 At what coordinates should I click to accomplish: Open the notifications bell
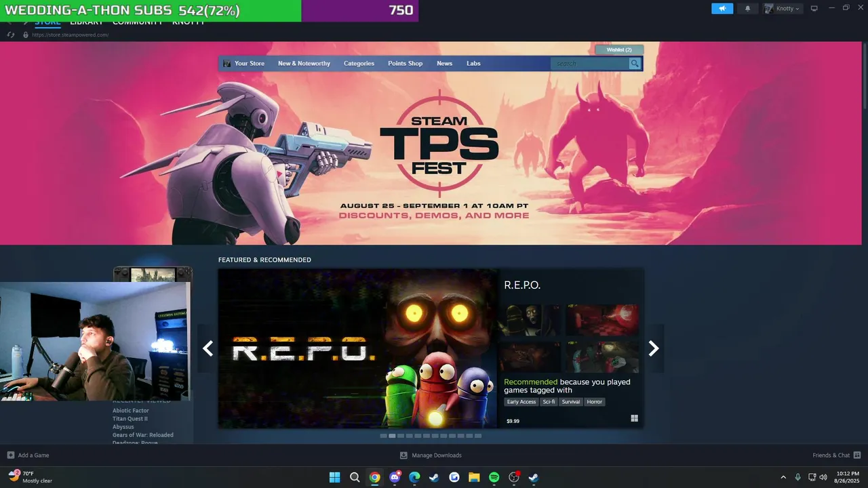748,8
